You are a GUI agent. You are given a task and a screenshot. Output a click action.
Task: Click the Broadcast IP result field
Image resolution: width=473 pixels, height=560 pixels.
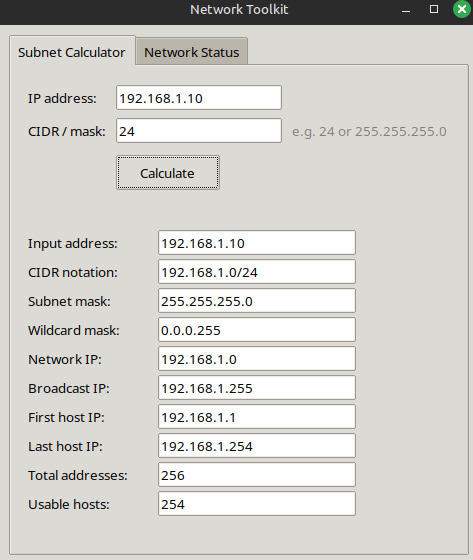tap(257, 388)
